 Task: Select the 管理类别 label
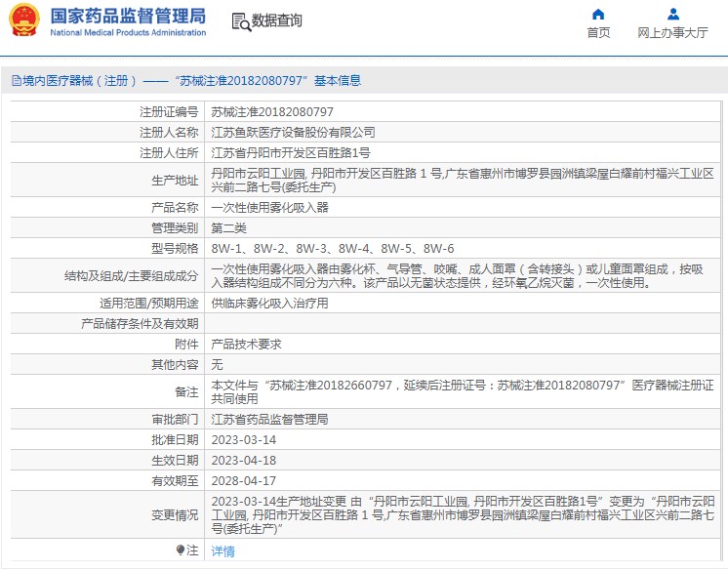click(x=175, y=228)
